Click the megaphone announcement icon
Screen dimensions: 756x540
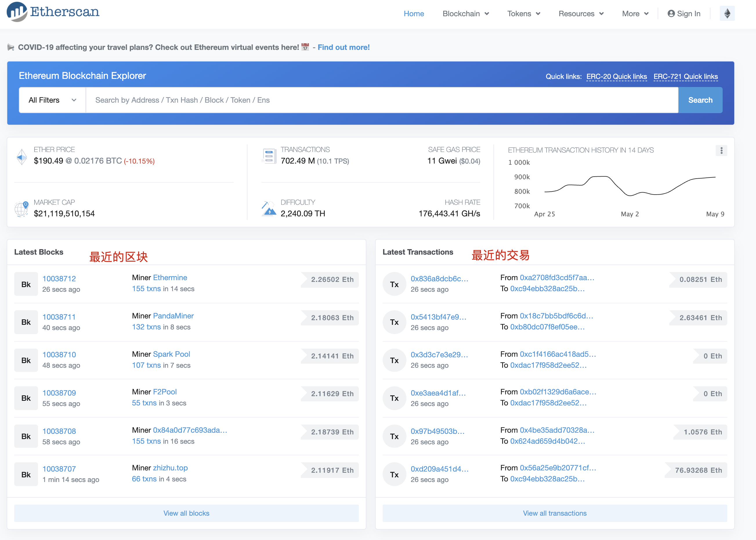11,48
